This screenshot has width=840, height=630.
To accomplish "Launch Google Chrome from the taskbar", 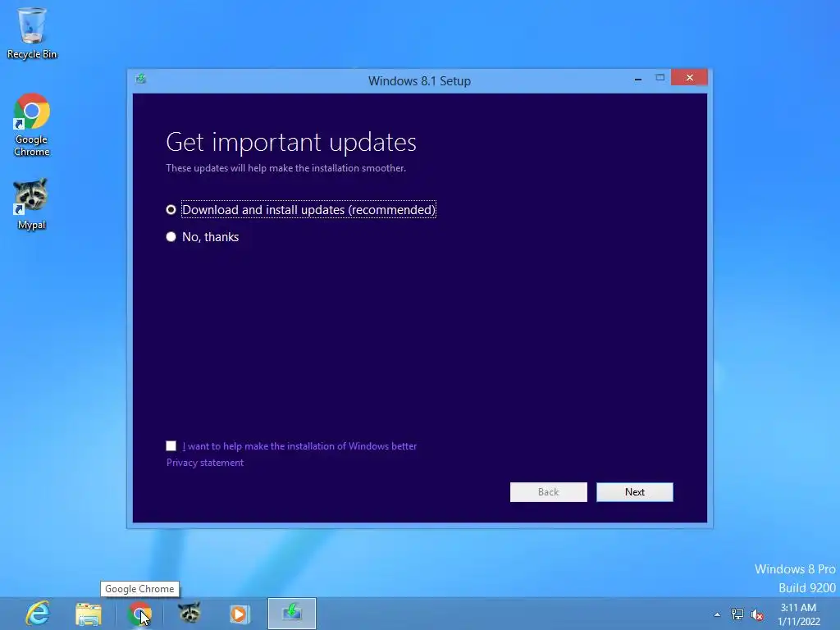I will click(x=139, y=614).
